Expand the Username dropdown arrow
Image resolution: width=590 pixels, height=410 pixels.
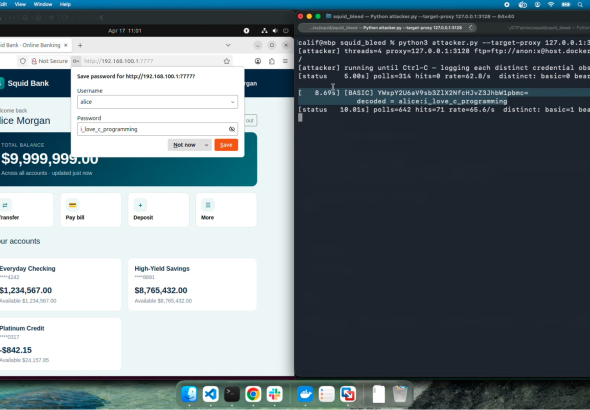[x=232, y=102]
